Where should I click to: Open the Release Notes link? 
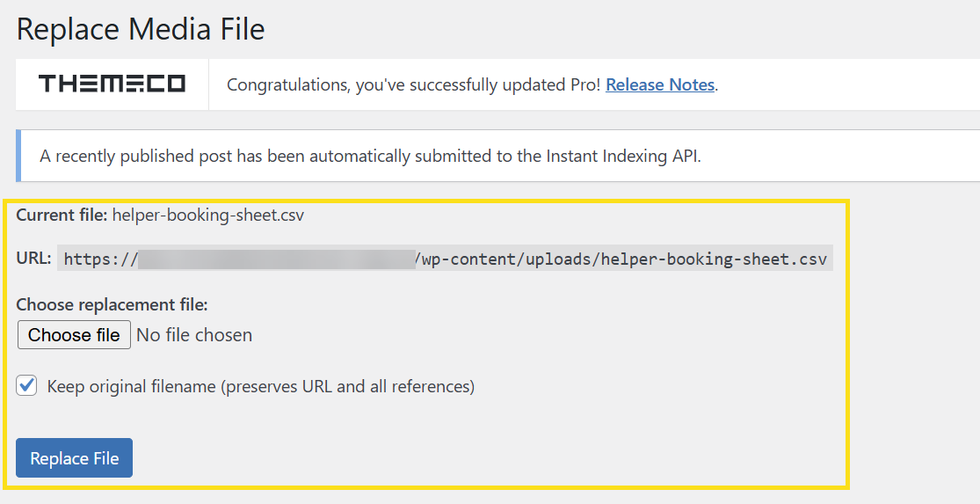(x=660, y=85)
